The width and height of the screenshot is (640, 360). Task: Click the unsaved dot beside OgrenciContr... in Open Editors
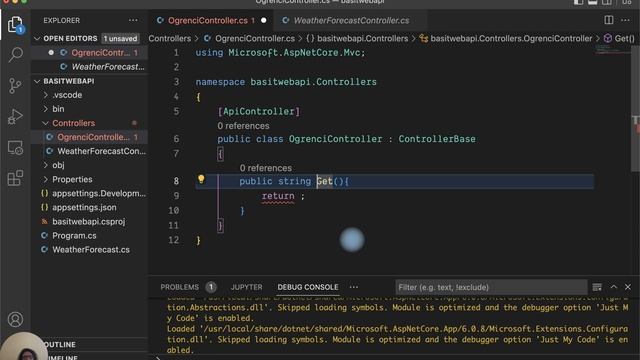51,53
